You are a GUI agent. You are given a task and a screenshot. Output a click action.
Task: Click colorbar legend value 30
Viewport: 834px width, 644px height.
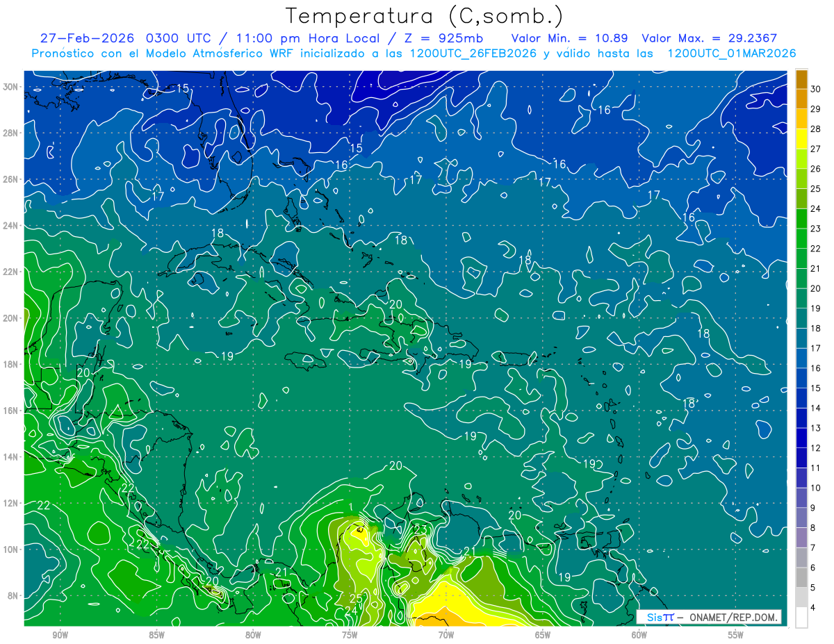(816, 88)
